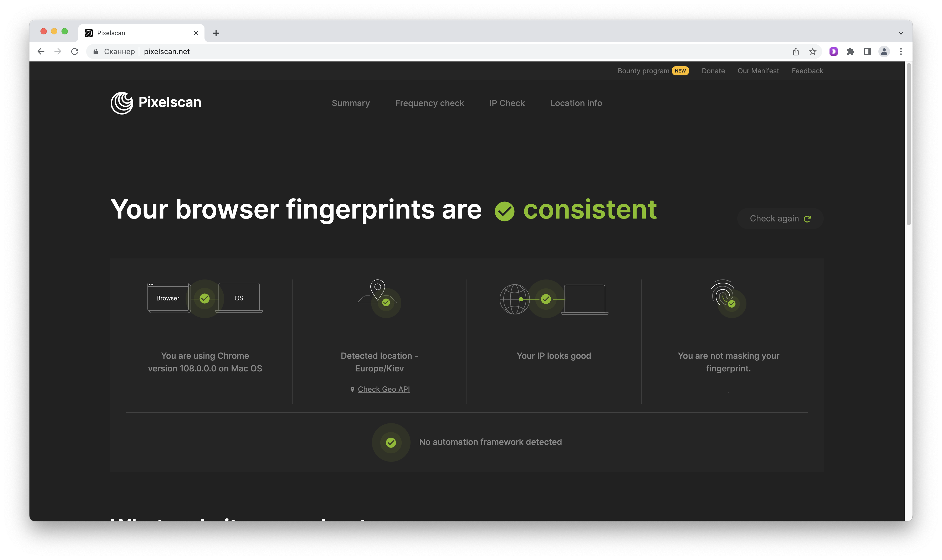
Task: Click the globe and laptop IP icon
Action: click(554, 299)
